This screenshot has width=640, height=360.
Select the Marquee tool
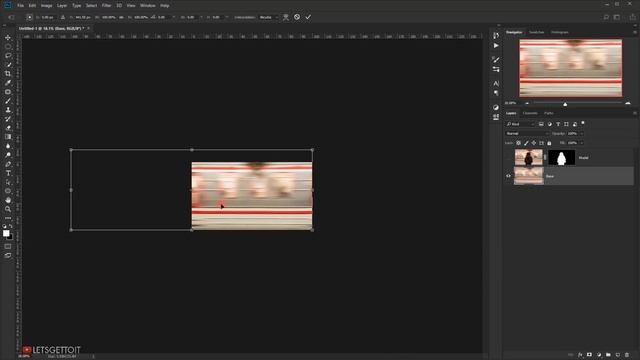(x=8, y=47)
